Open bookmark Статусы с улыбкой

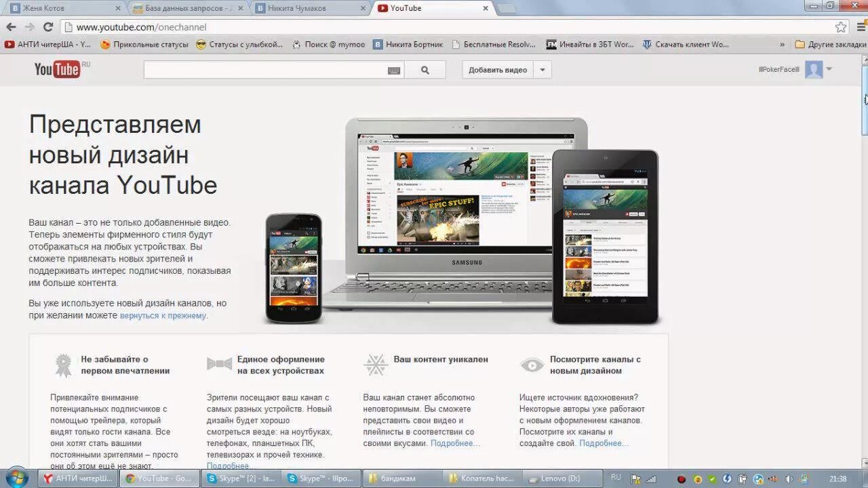tap(239, 45)
